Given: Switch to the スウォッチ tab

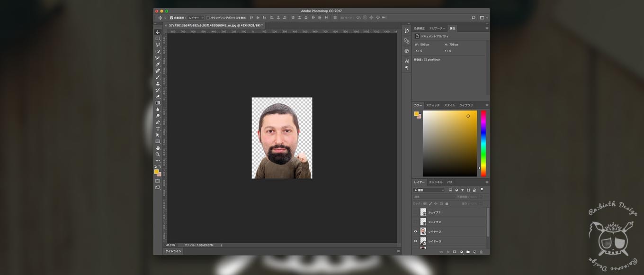Looking at the screenshot, I should [x=433, y=105].
